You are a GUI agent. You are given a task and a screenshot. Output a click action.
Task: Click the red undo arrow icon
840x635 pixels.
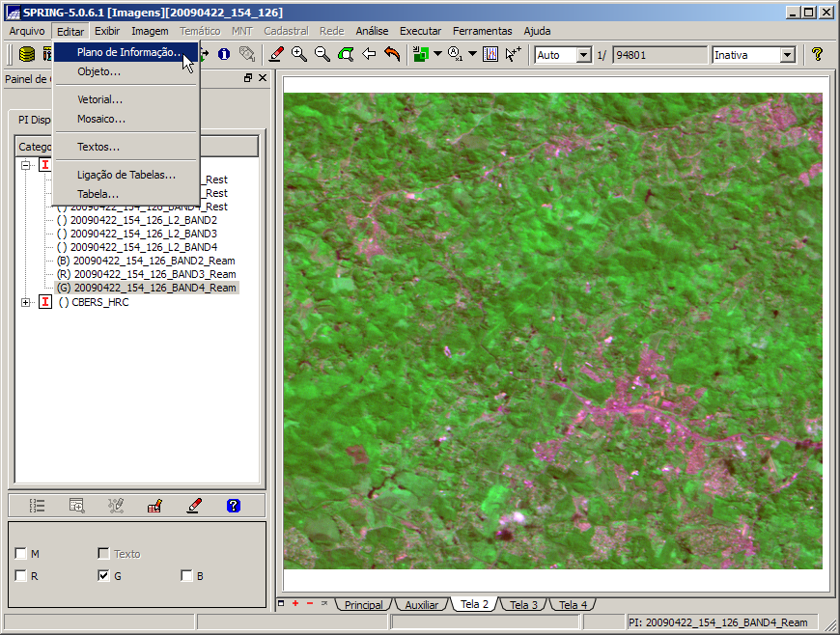[392, 55]
